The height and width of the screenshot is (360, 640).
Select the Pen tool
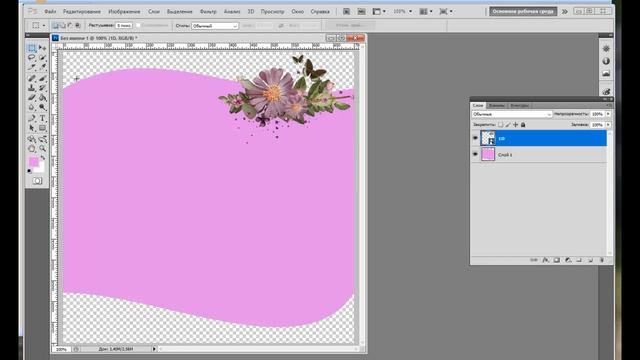tap(32, 118)
